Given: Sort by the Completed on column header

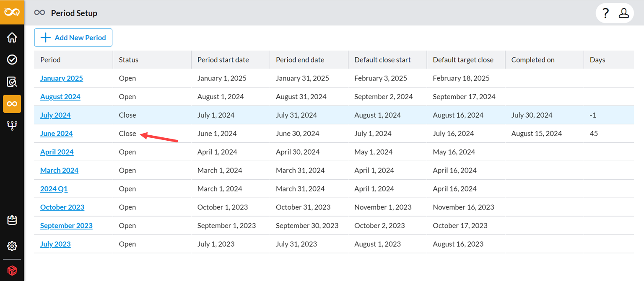Looking at the screenshot, I should pos(533,60).
